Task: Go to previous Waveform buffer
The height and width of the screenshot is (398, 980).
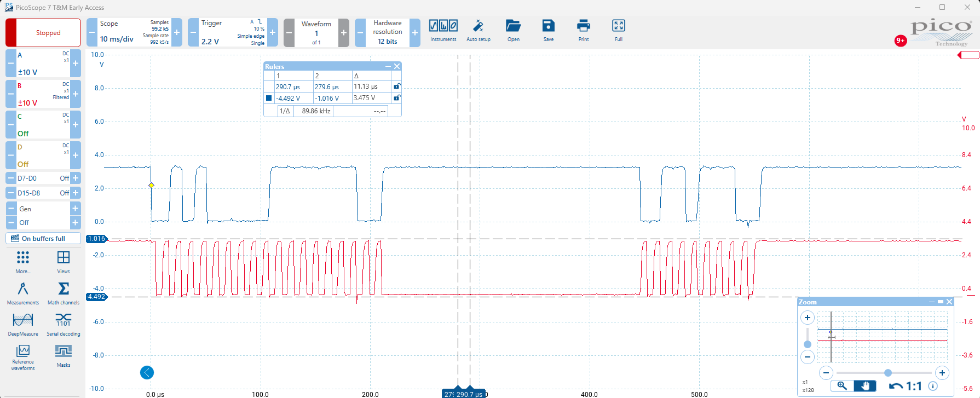Action: pos(289,32)
